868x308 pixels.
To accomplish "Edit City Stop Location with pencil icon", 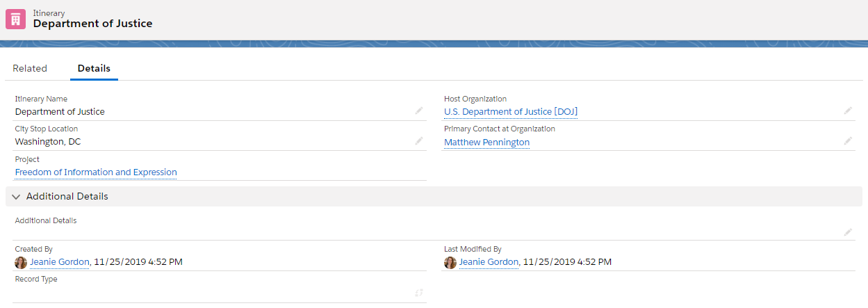I will (419, 140).
